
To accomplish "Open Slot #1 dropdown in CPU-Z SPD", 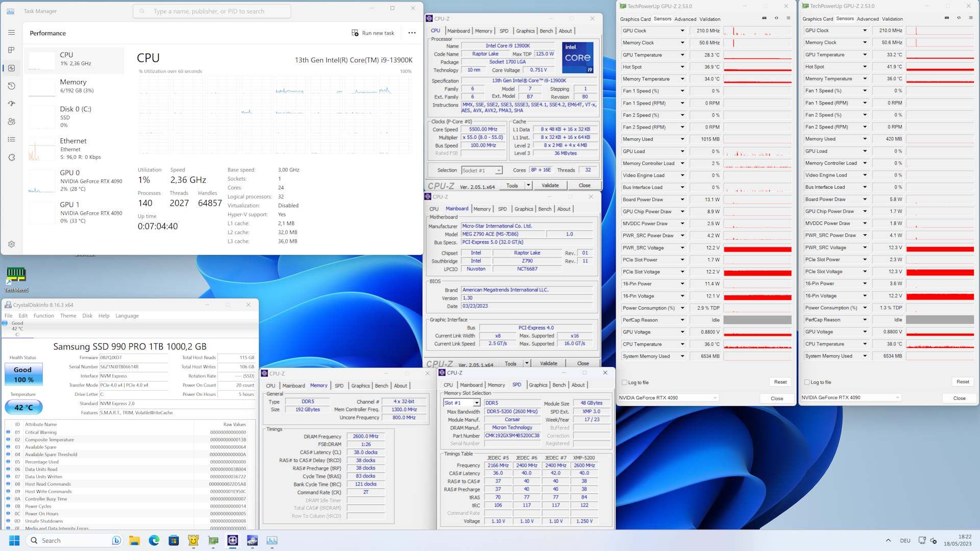I will tap(462, 403).
